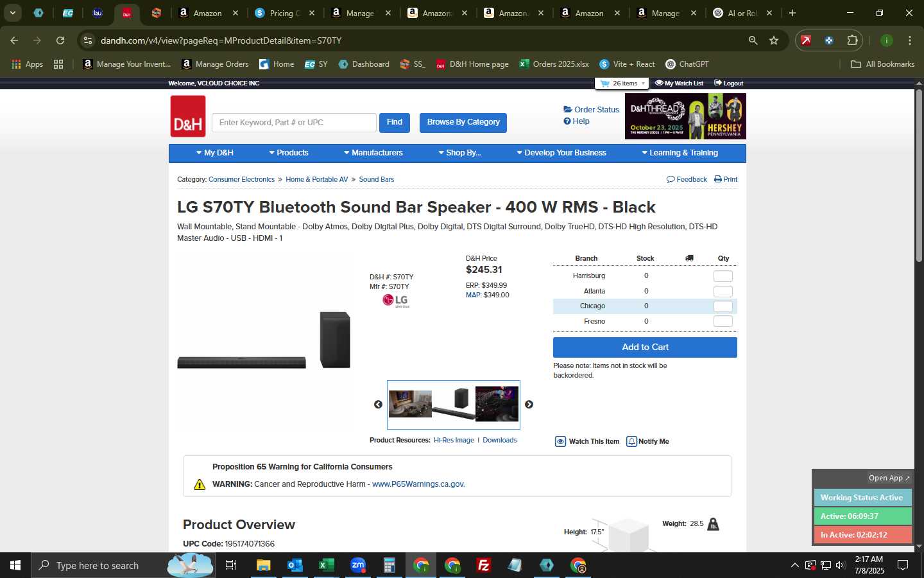The image size is (924, 578).
Task: Open My Watch List
Action: click(x=679, y=83)
